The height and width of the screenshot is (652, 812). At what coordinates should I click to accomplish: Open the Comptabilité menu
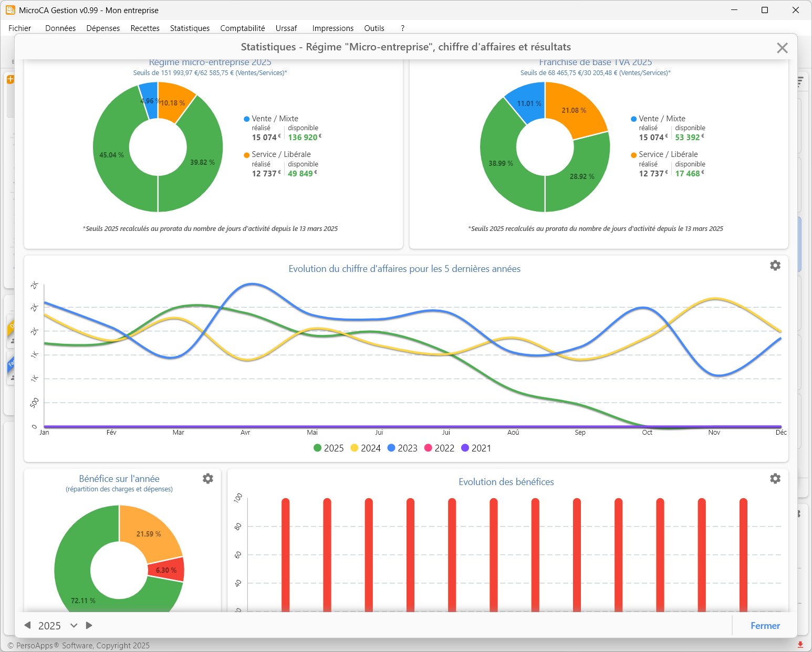pyautogui.click(x=242, y=28)
